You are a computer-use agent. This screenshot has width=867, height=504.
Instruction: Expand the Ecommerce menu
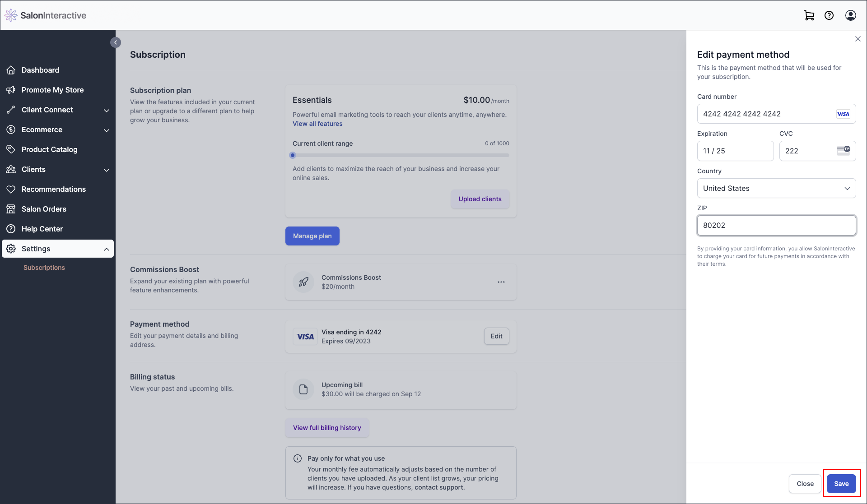coord(58,129)
